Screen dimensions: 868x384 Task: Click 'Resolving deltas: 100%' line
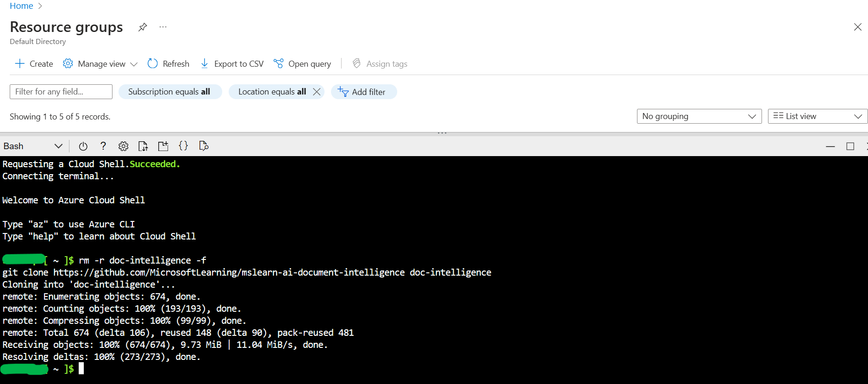(x=101, y=357)
